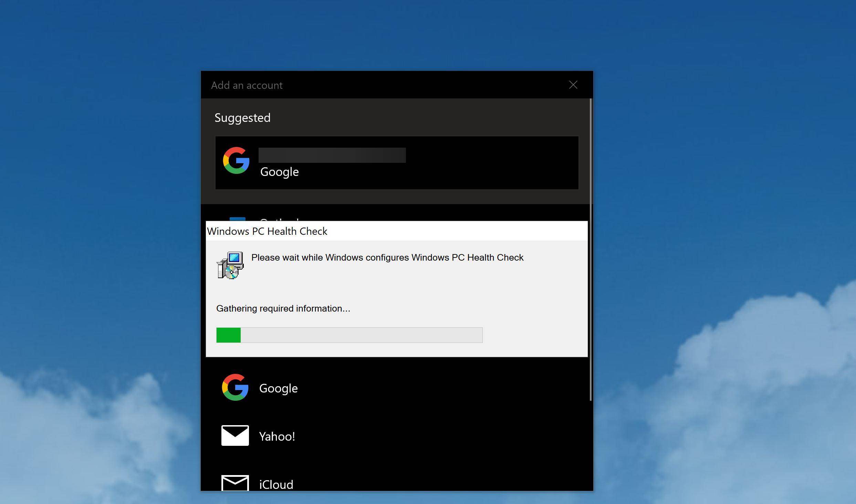Click the Google icon in account list
Viewport: 856px width, 504px height.
point(234,386)
